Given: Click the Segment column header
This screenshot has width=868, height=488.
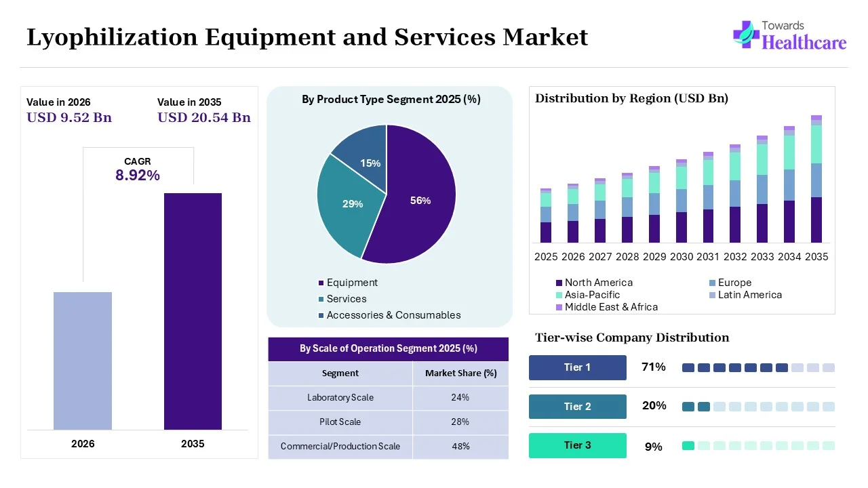Looking at the screenshot, I should click(x=340, y=373).
